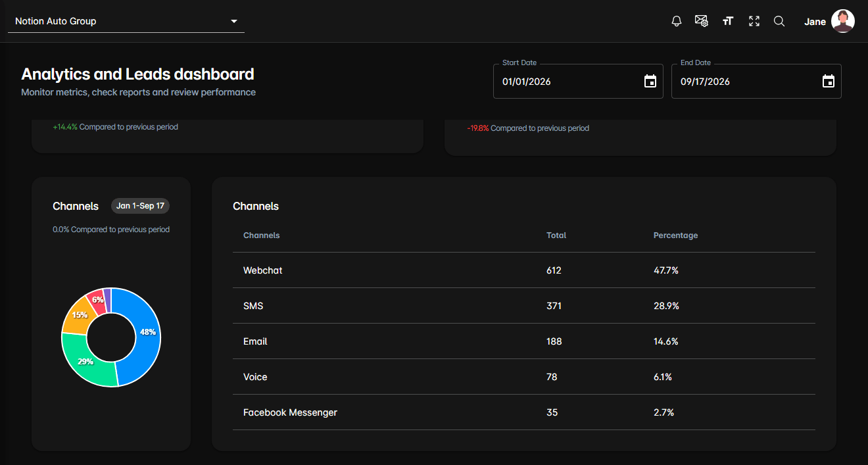The image size is (868, 465).
Task: Select the green 29% donut segment
Action: [85, 362]
